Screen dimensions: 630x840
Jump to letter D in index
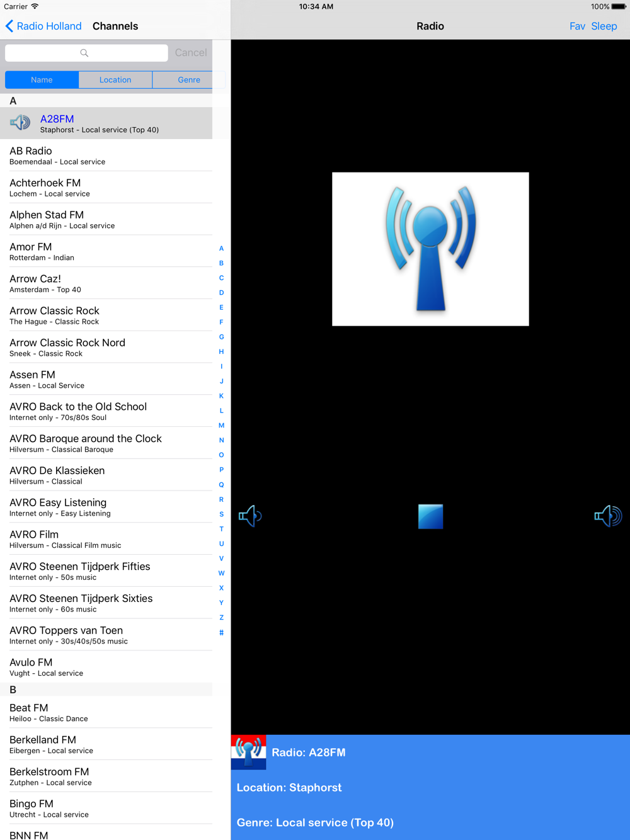(221, 293)
